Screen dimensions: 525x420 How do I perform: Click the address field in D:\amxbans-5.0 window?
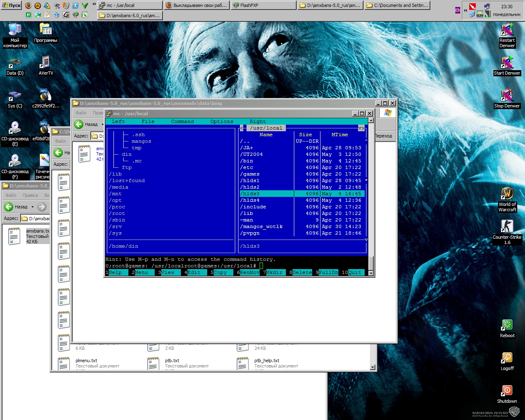click(35, 219)
